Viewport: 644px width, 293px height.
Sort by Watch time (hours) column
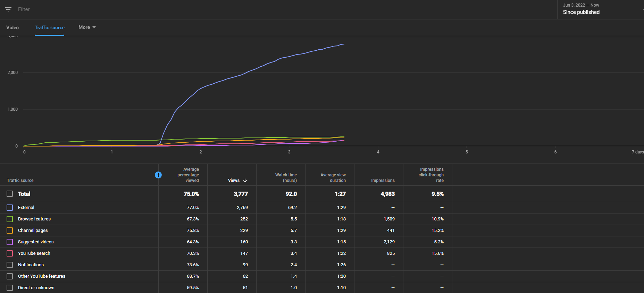tap(286, 178)
